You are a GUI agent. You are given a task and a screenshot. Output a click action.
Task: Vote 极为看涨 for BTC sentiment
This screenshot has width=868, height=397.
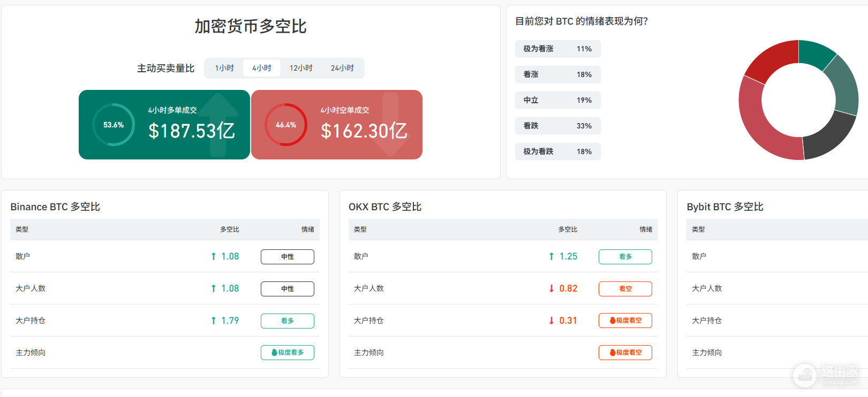point(557,49)
